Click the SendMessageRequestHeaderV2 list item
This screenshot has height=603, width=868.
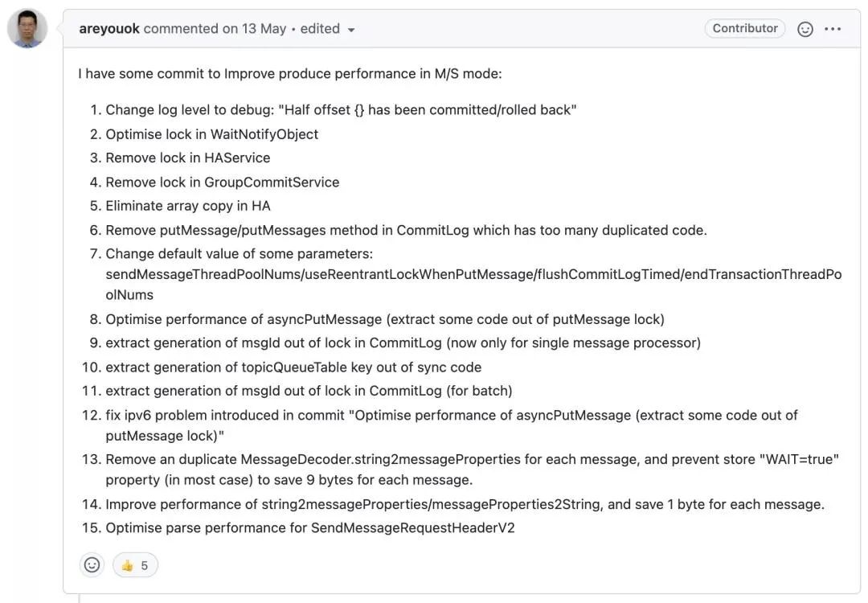(x=310, y=528)
